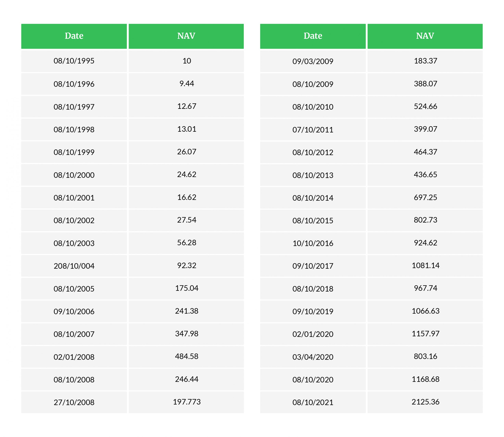
Task: Select the NAV value 1081.14
Action: [x=425, y=266]
